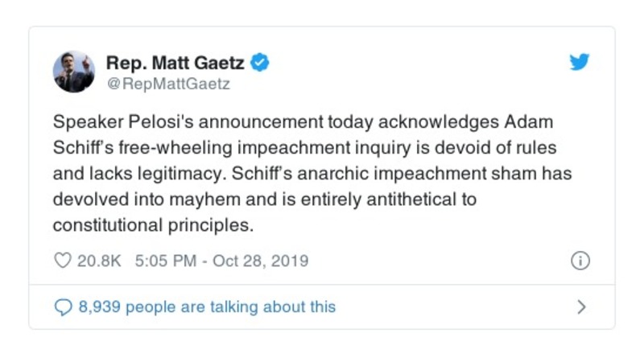Click the 'and lacks legitimacy' text
Viewport: 644px width, 358px height.
tap(123, 174)
